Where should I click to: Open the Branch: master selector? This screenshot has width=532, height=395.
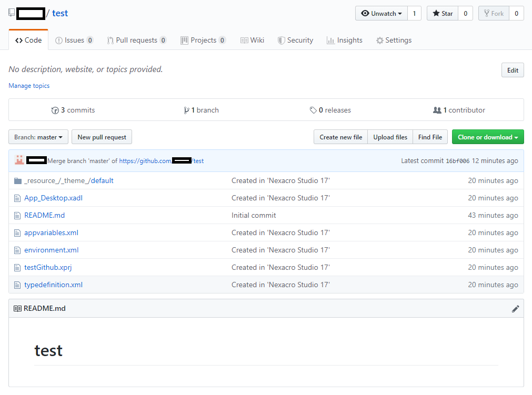38,137
